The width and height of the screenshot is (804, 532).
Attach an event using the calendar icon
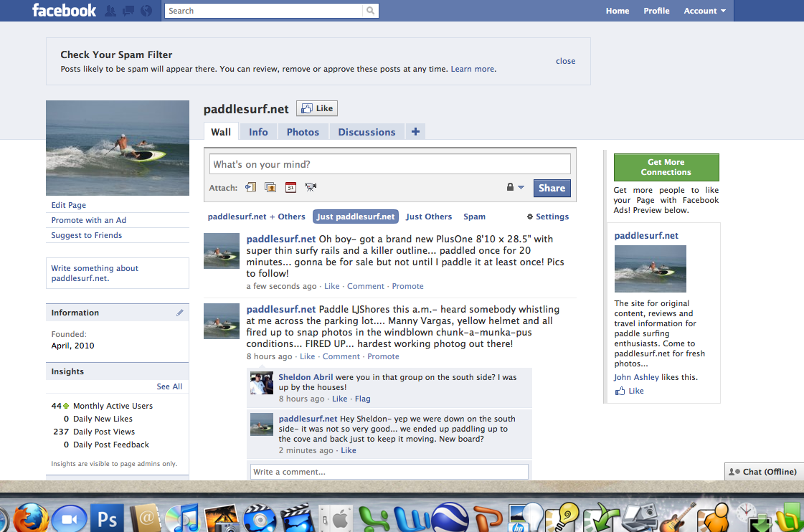pos(290,187)
